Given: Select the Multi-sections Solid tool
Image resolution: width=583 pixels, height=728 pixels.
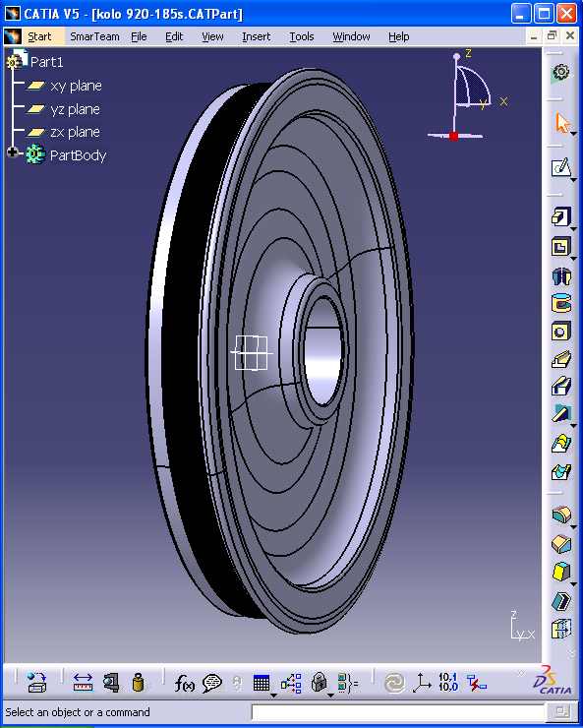Looking at the screenshot, I should point(560,444).
